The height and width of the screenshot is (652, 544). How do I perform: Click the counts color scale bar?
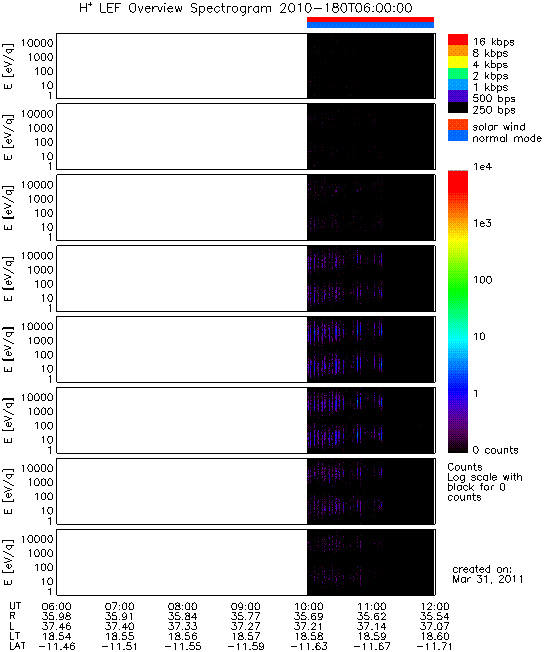tap(458, 311)
